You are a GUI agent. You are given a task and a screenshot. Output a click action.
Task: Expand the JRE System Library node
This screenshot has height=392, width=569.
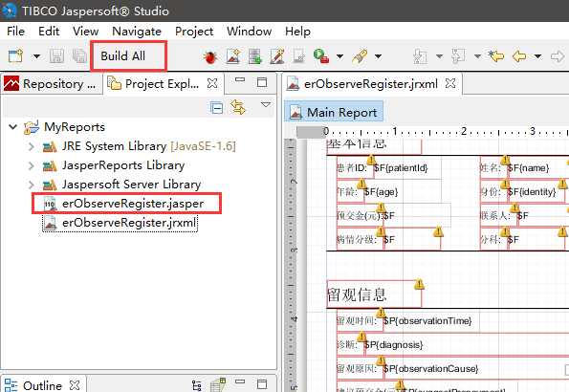coord(32,146)
